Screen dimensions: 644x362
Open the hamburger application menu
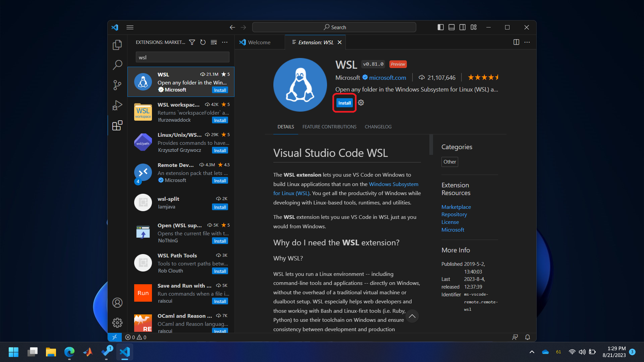[130, 27]
